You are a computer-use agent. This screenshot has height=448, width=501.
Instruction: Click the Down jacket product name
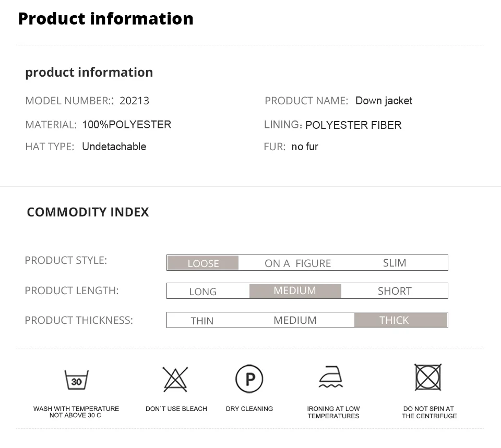click(384, 101)
